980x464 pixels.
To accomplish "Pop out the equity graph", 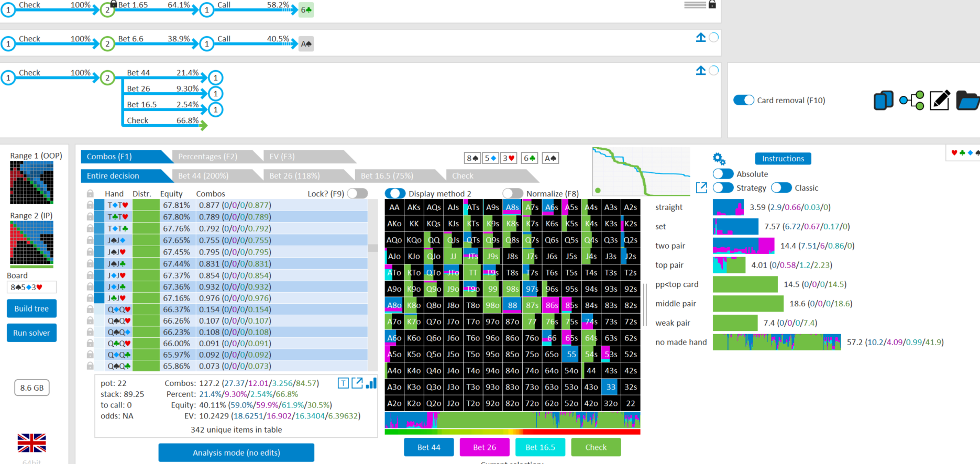I will click(x=701, y=187).
